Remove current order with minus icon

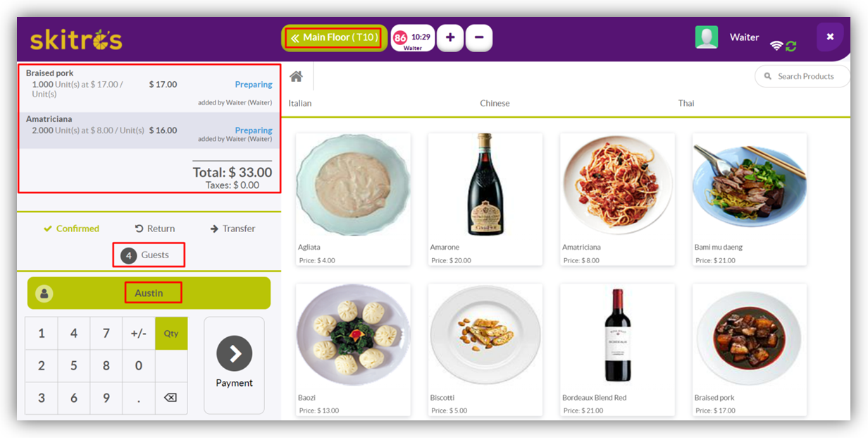click(479, 37)
